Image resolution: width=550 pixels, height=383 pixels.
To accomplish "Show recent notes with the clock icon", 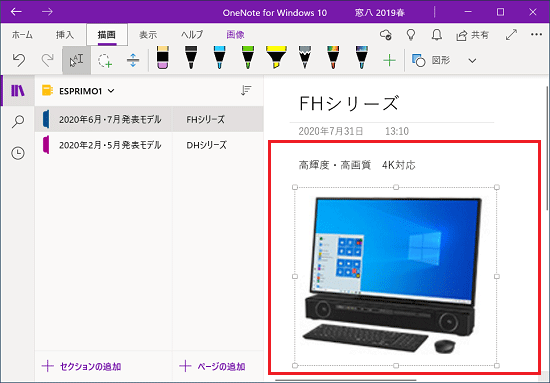I will click(x=18, y=153).
